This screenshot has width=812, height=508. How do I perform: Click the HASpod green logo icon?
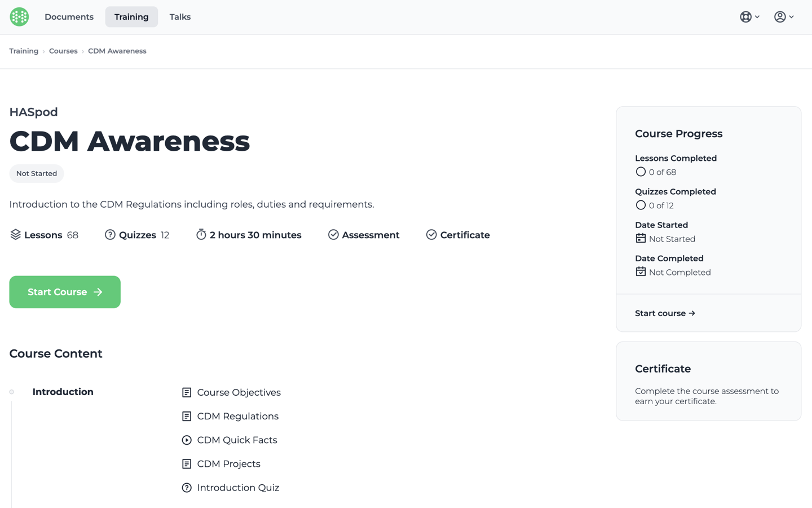point(19,17)
